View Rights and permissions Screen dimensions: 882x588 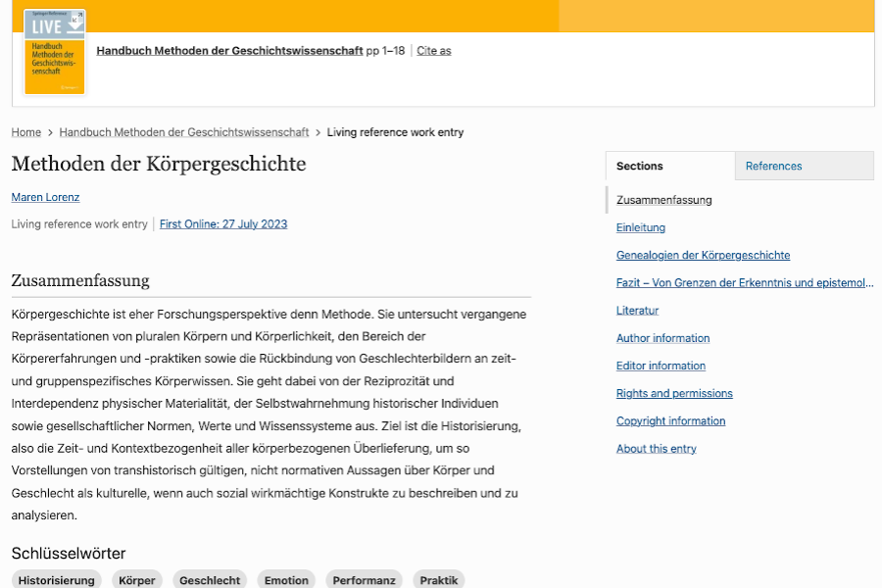point(674,394)
